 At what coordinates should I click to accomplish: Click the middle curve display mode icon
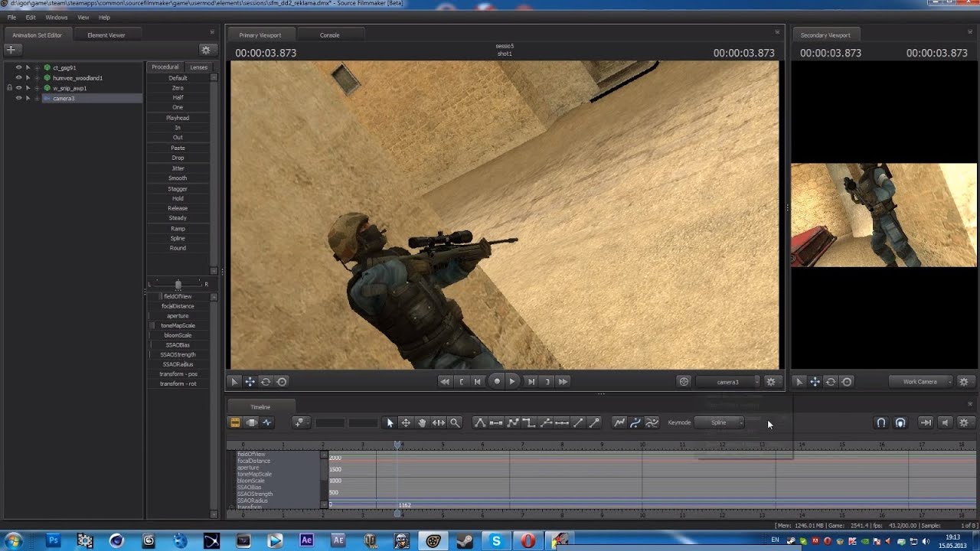635,422
